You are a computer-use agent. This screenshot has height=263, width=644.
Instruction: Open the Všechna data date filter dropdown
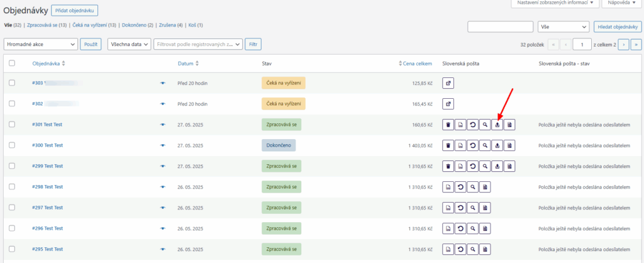point(130,45)
